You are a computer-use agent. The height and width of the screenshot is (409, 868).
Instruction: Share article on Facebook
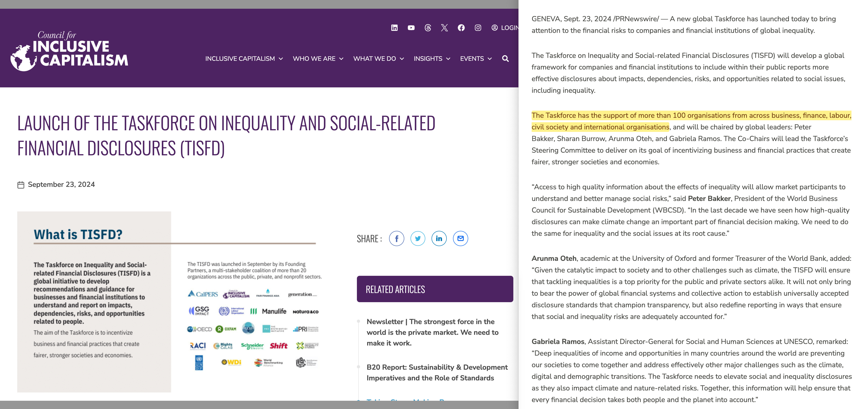397,238
